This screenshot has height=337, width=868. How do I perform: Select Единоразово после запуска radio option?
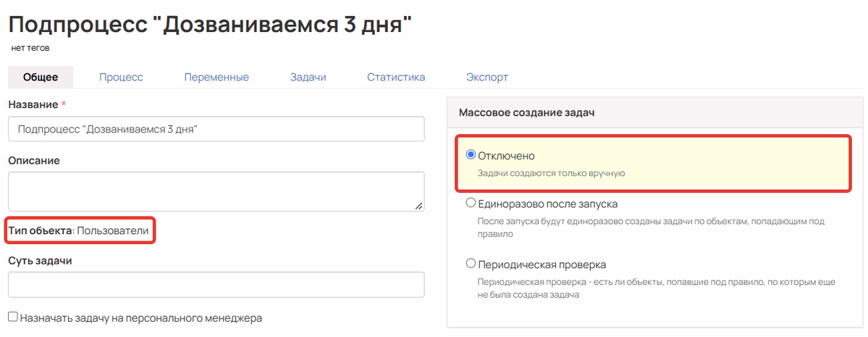[x=471, y=204]
